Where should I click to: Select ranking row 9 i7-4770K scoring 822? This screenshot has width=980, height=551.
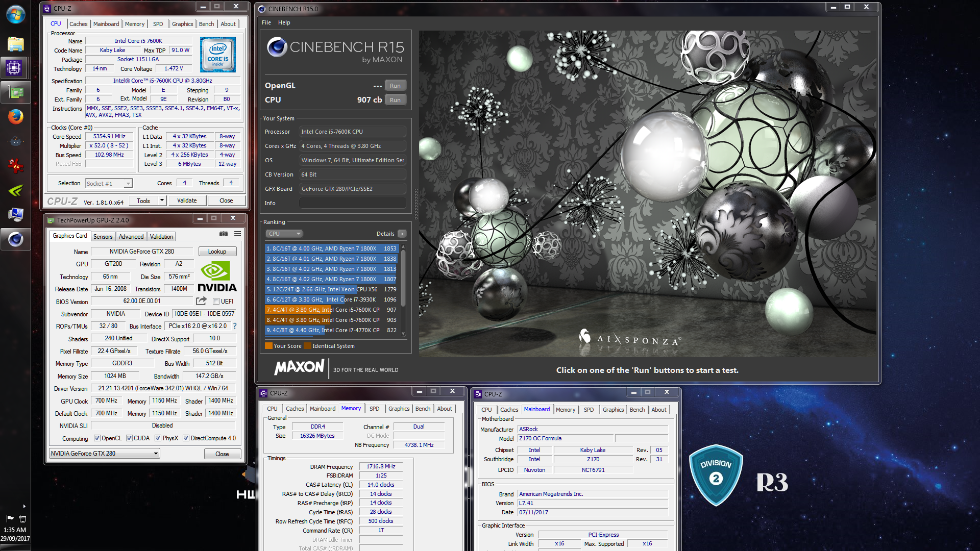tap(331, 330)
